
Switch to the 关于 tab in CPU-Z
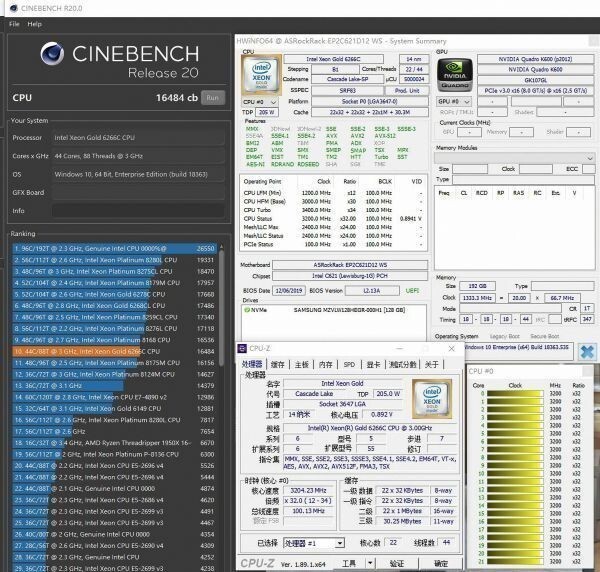431,365
